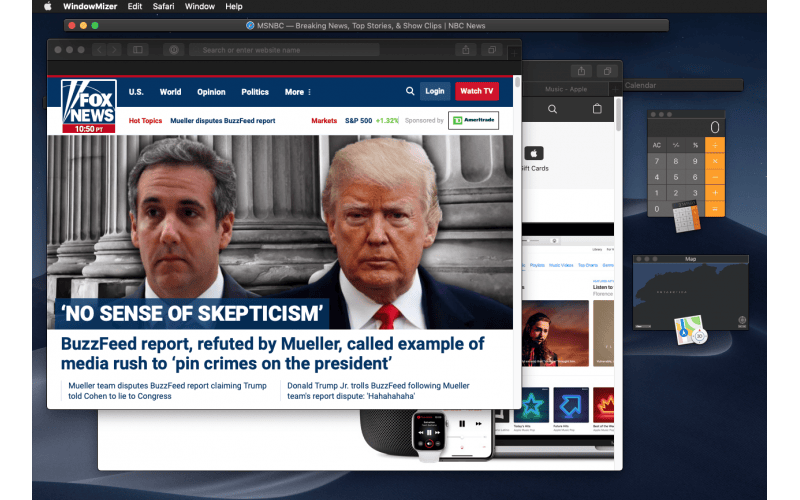This screenshot has height=500, width=800.
Task: Click Share in the Fox News Safari toolbar
Action: [x=465, y=49]
